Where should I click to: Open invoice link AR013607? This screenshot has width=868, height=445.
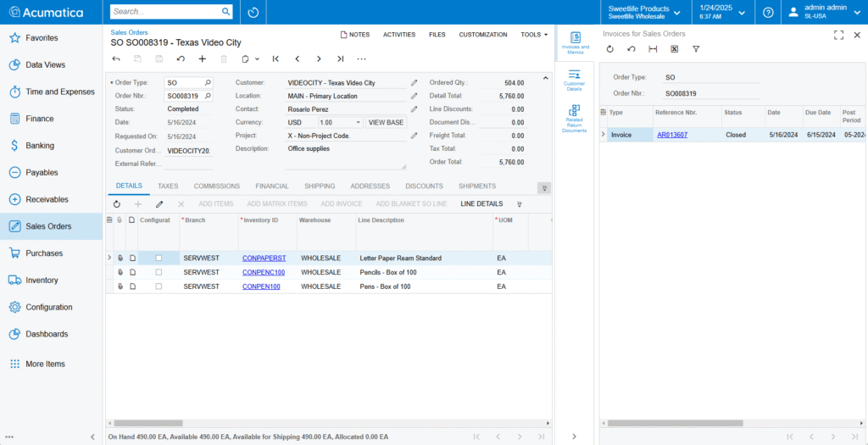pyautogui.click(x=672, y=135)
